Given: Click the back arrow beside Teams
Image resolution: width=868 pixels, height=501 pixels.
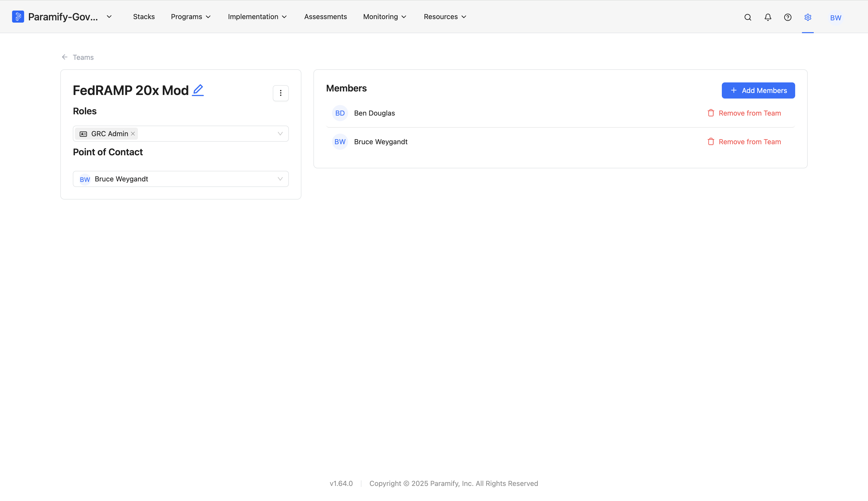Looking at the screenshot, I should pos(65,57).
